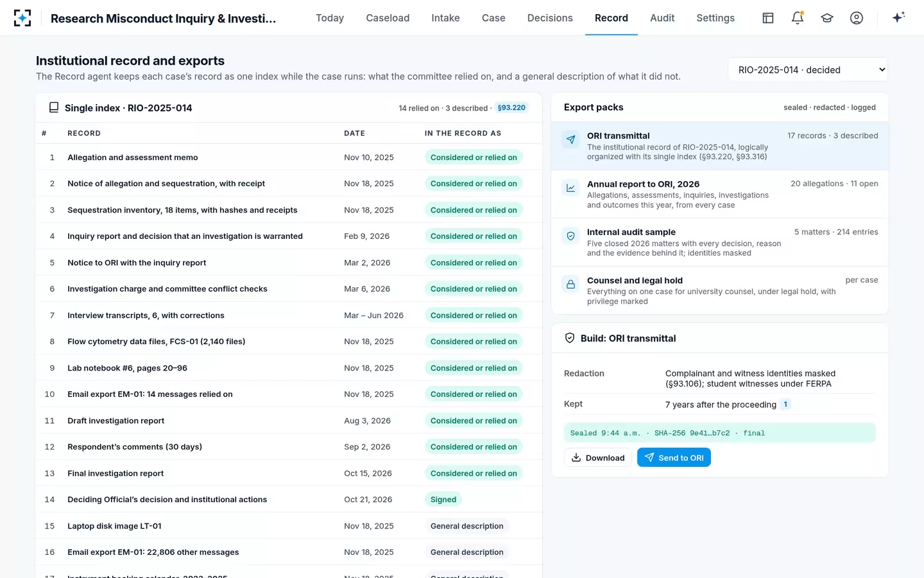Viewport: 924px width, 578px height.
Task: Go to the Intake tab
Action: (x=445, y=18)
